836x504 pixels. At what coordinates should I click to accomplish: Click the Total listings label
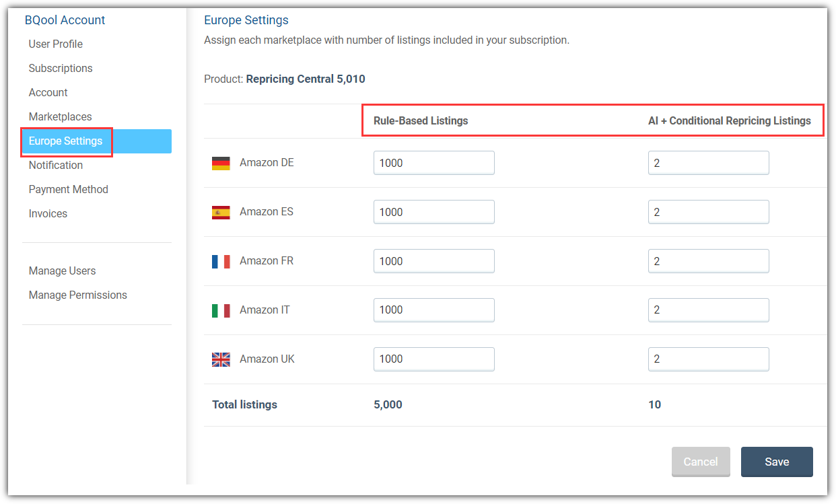pyautogui.click(x=245, y=405)
